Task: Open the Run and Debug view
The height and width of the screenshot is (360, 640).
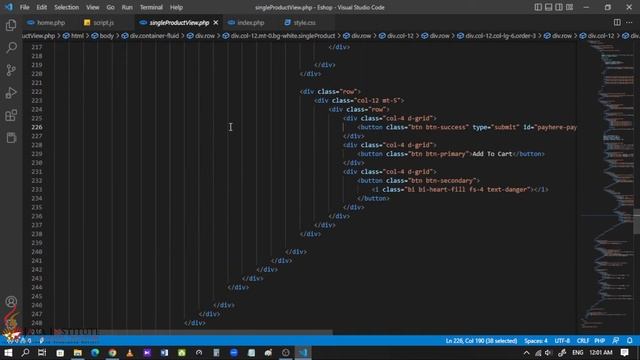Action: click(x=11, y=93)
